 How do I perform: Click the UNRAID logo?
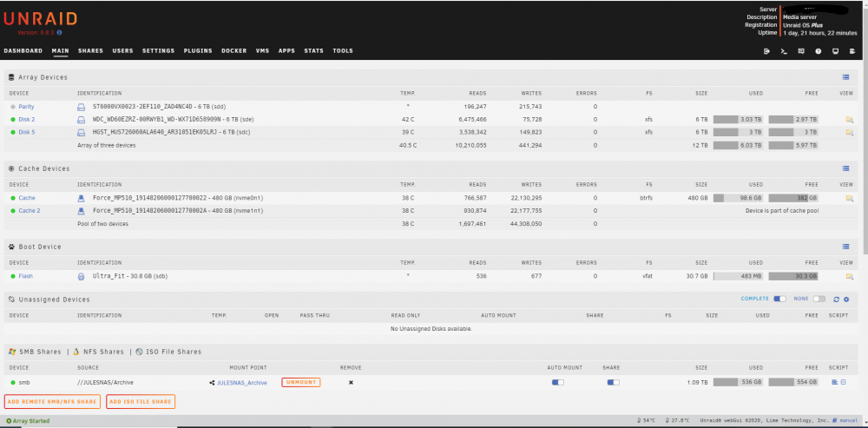(x=40, y=18)
